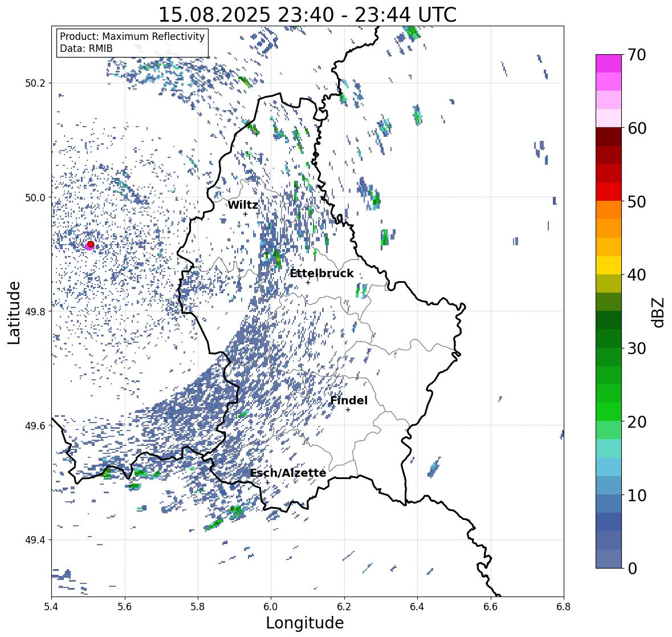Click the Latitude axis label

click(x=14, y=313)
